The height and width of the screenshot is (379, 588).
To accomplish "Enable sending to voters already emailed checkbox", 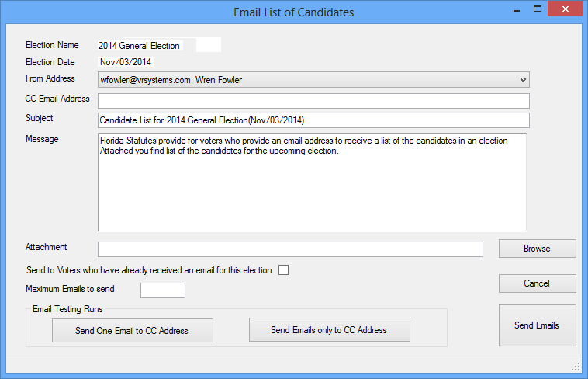I will point(283,270).
